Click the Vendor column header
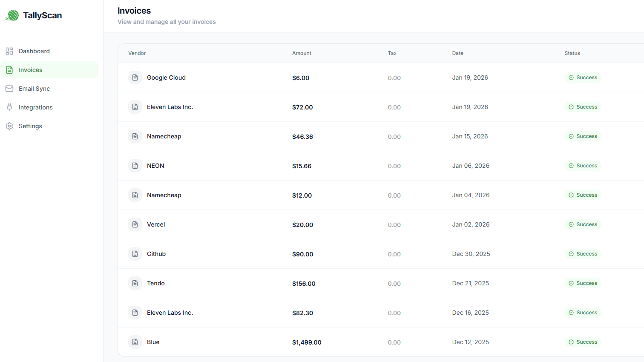 [137, 53]
